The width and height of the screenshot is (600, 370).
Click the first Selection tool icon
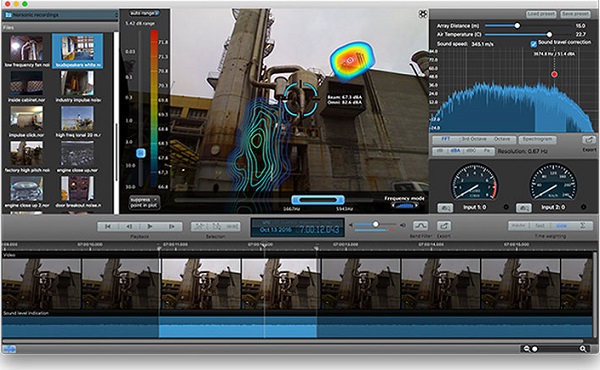click(199, 227)
